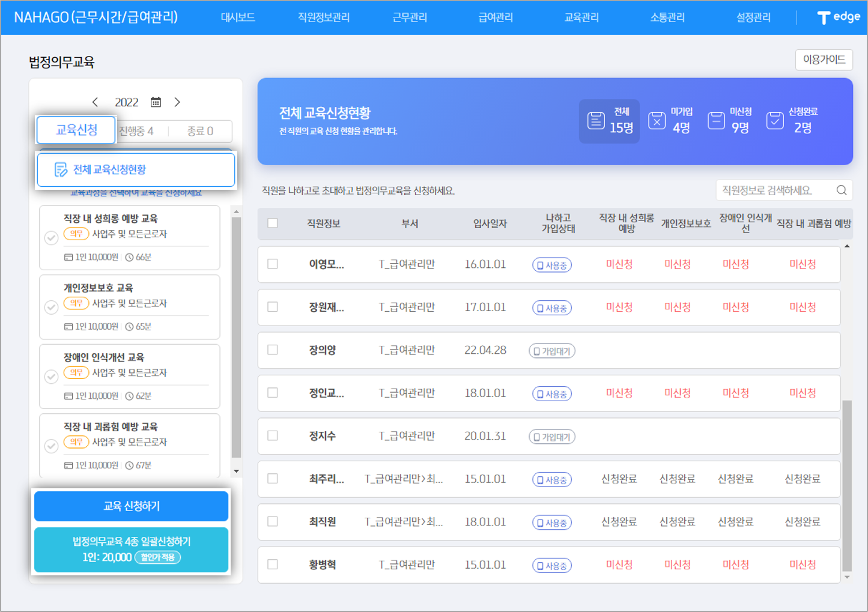This screenshot has height=612, width=868.
Task: Select the 전체 15명 status card
Action: pyautogui.click(x=609, y=121)
